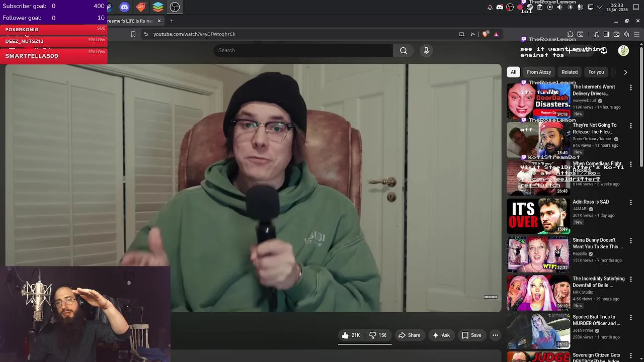
Task: Open the Brave Wallet icon
Action: [616, 34]
